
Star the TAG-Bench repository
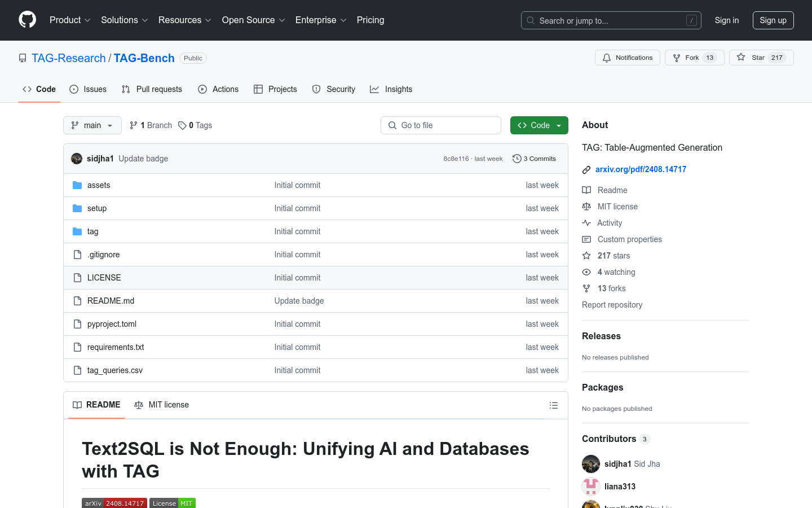click(761, 58)
